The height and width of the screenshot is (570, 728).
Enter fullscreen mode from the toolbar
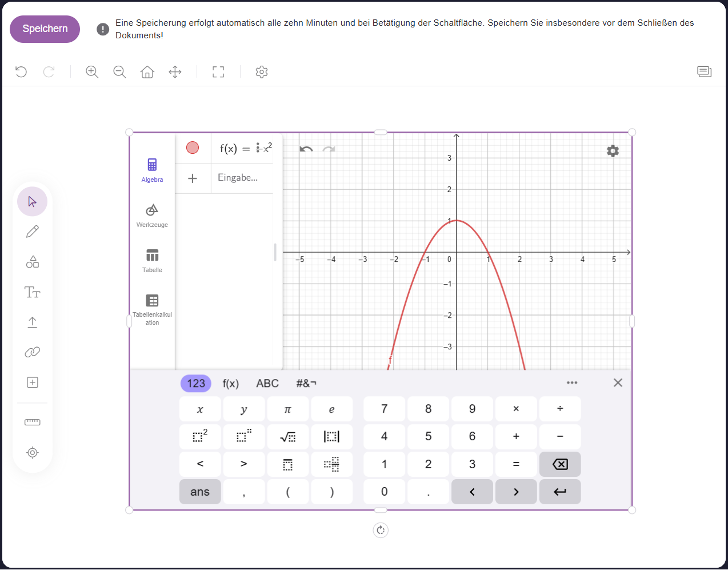[x=218, y=72]
